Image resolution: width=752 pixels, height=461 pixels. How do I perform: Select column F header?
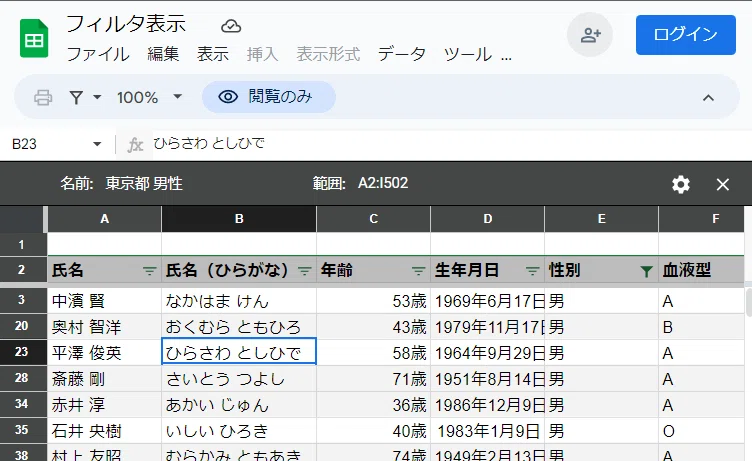701,219
